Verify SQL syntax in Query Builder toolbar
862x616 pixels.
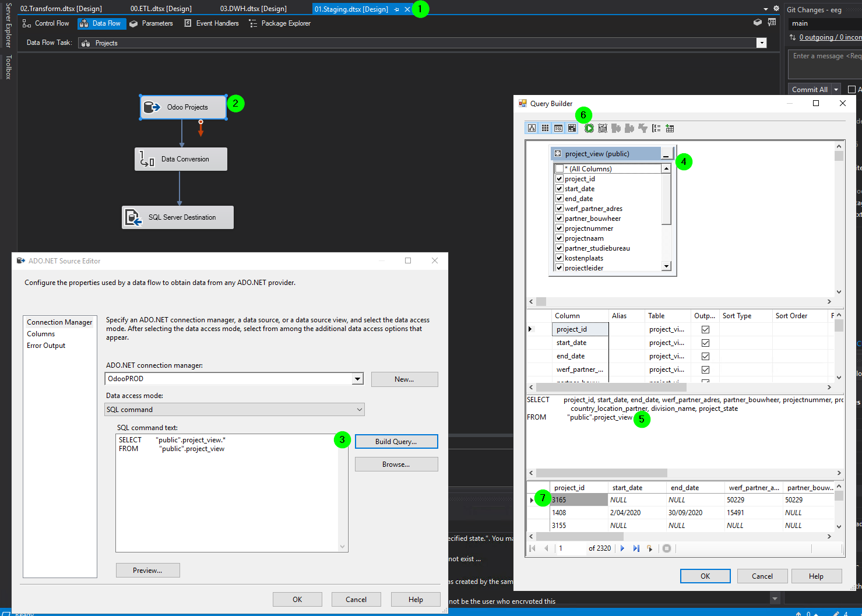[x=603, y=128]
